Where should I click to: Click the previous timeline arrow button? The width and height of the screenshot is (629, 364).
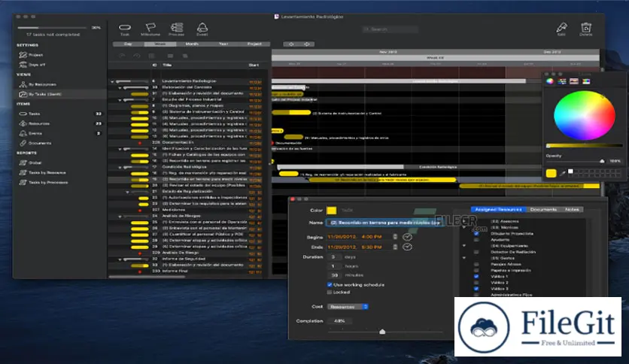[291, 44]
